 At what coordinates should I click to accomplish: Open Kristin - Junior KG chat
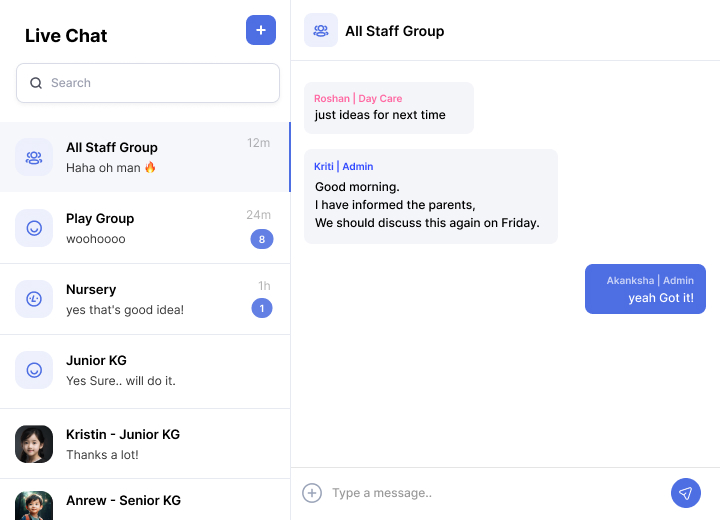coord(140,444)
